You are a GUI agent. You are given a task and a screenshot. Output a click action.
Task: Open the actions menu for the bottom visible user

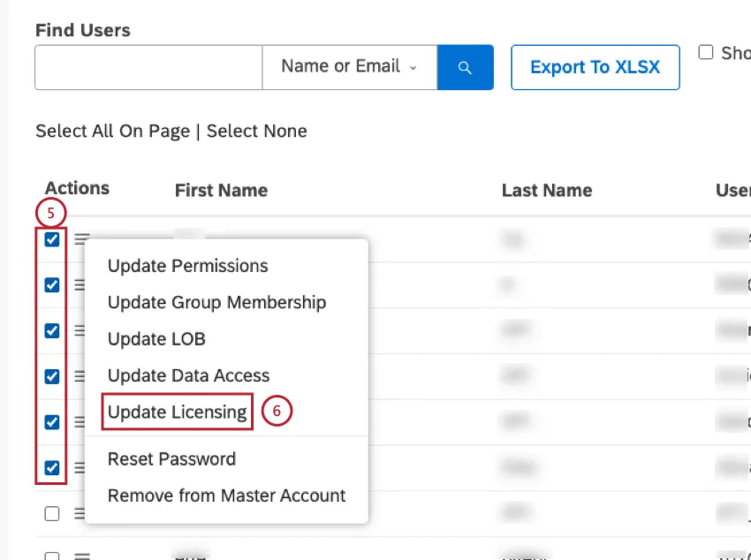[82, 555]
